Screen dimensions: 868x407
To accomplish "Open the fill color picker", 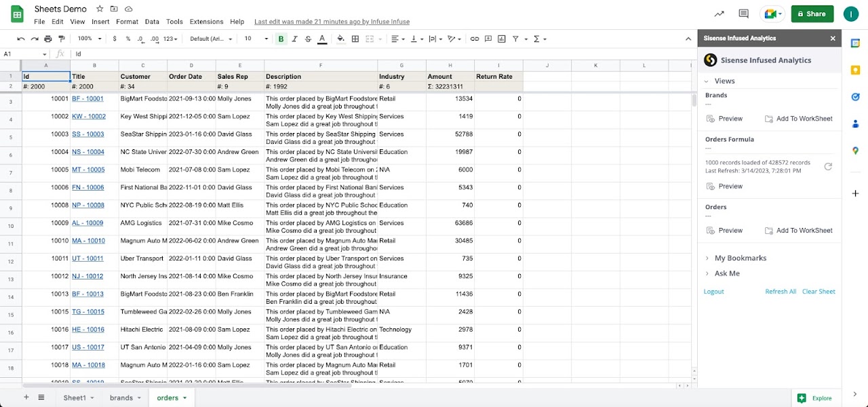I will pyautogui.click(x=340, y=39).
